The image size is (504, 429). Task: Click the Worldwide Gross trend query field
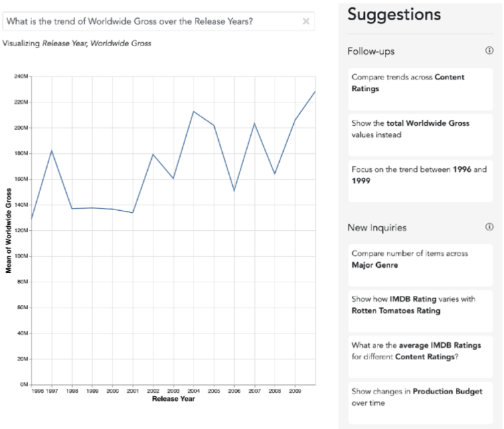pyautogui.click(x=151, y=21)
